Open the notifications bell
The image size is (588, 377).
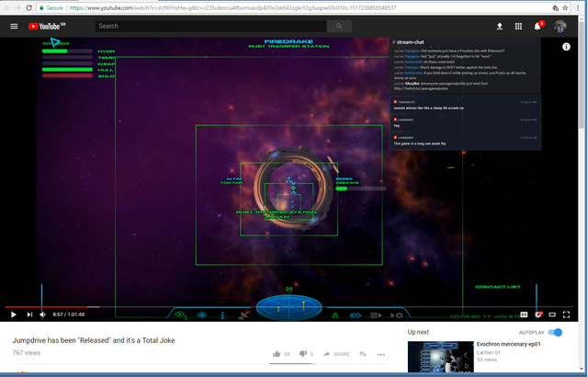tap(537, 27)
